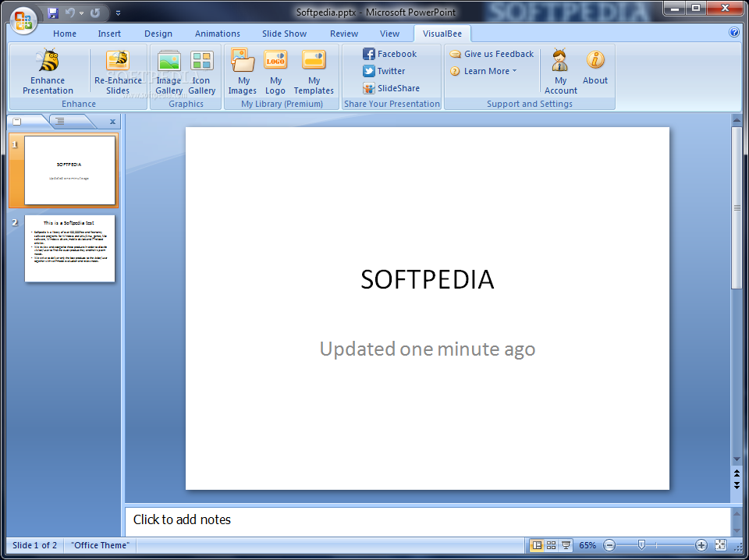Click the zoom slider handle
Image resolution: width=749 pixels, height=560 pixels.
coord(641,544)
